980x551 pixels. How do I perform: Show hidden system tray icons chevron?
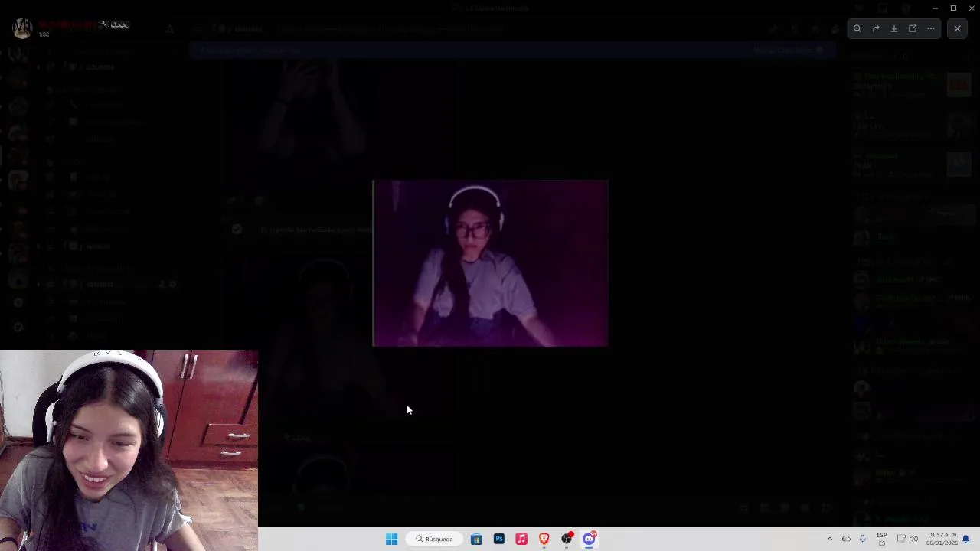[x=829, y=539]
